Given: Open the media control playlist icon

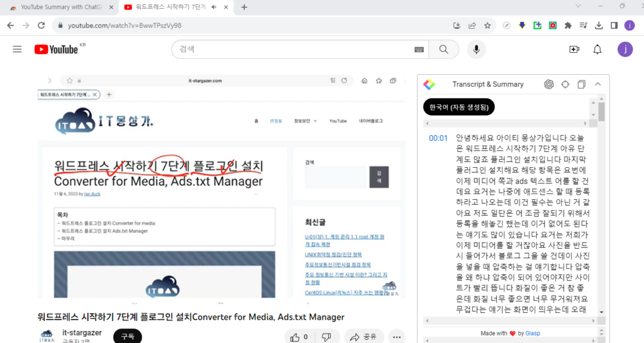Looking at the screenshot, I should point(583,25).
